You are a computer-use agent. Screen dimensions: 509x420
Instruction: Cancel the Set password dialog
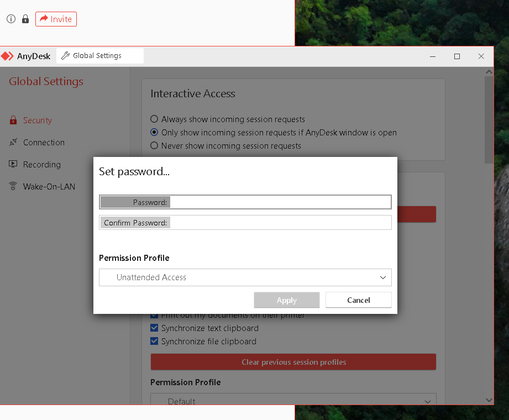(x=358, y=300)
